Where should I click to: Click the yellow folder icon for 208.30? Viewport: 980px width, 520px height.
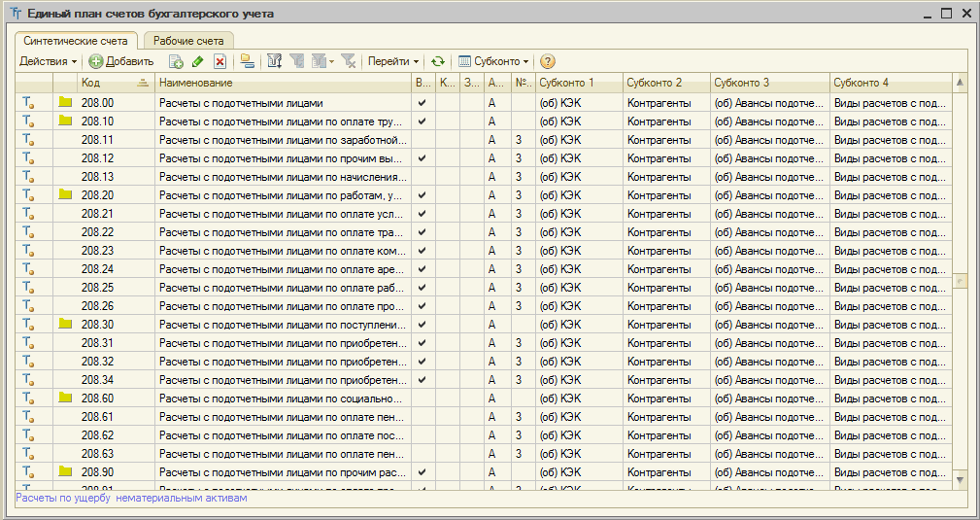66,324
